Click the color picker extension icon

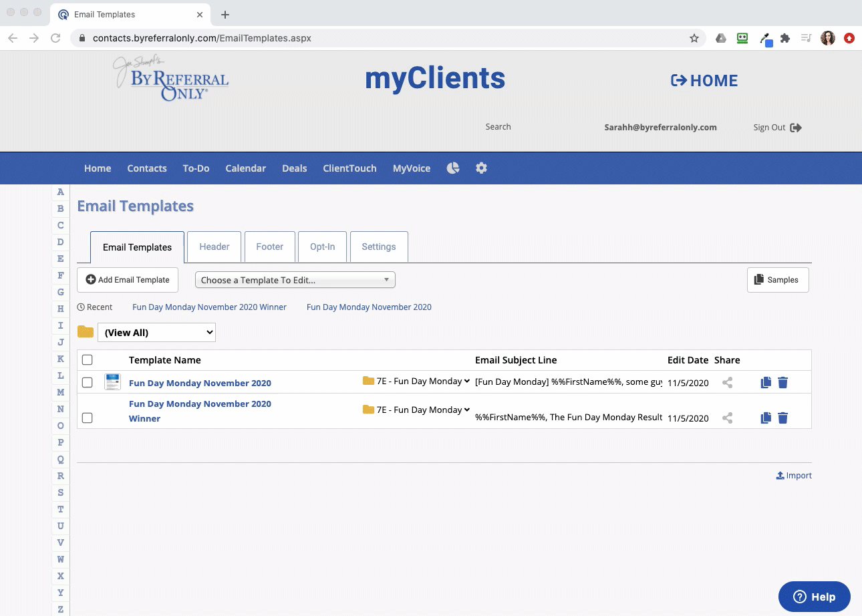click(x=766, y=39)
